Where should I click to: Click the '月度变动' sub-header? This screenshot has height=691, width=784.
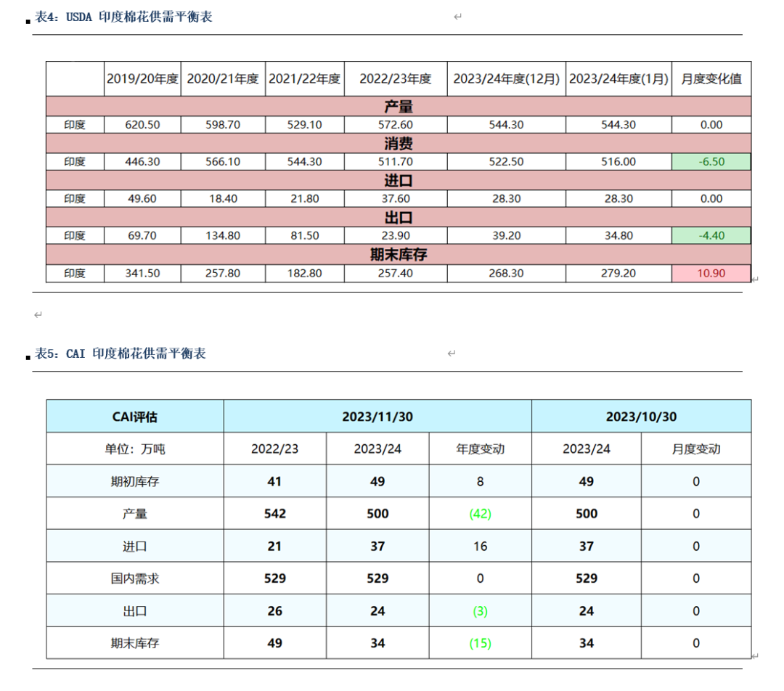[x=696, y=449]
